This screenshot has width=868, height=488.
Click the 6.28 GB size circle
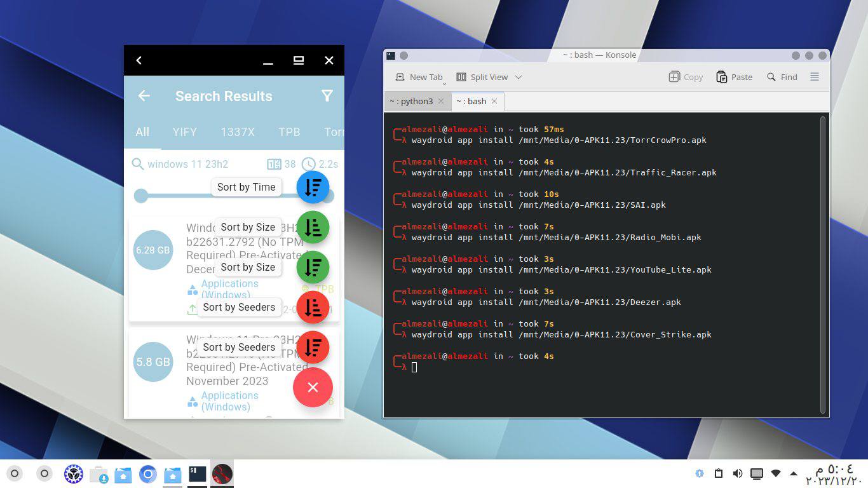click(153, 250)
